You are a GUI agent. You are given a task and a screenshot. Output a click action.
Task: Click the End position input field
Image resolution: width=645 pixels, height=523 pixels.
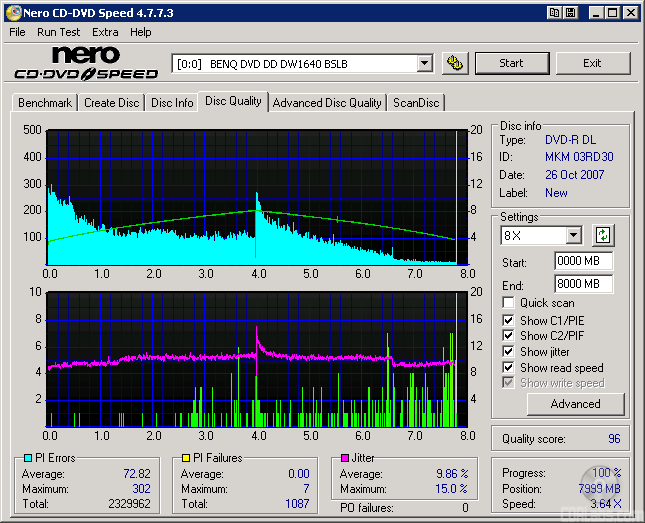pyautogui.click(x=583, y=284)
